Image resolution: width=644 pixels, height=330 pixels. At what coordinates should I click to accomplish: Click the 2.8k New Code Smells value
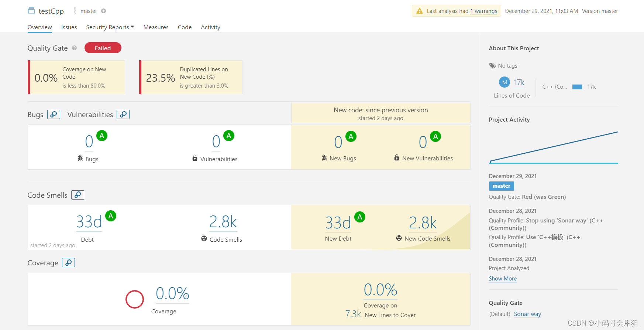pyautogui.click(x=423, y=223)
